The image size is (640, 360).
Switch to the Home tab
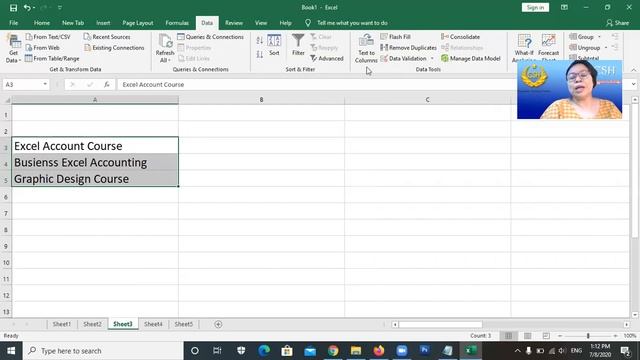point(42,23)
